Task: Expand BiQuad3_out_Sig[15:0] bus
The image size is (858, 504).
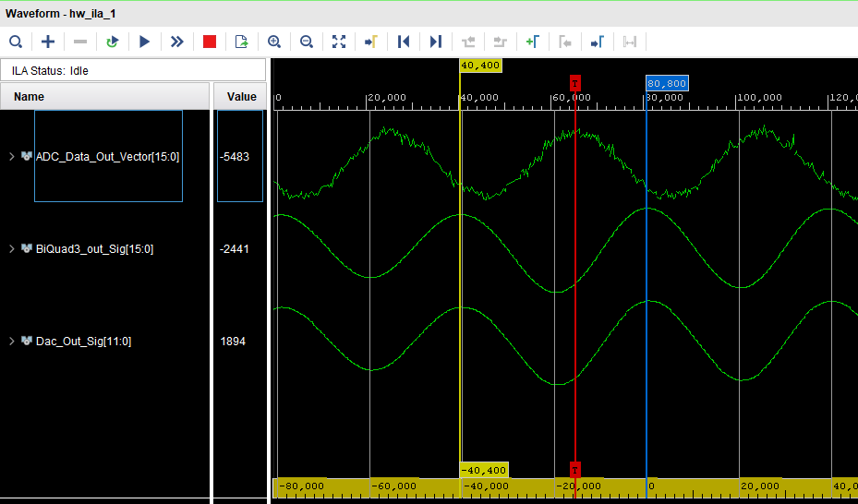Action: (12, 249)
